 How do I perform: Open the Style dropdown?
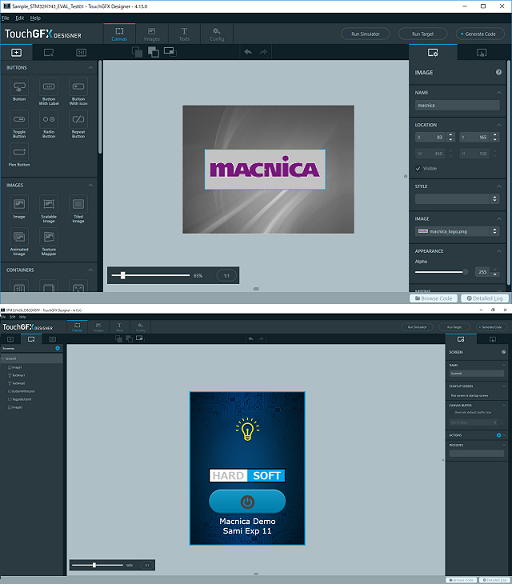[457, 199]
